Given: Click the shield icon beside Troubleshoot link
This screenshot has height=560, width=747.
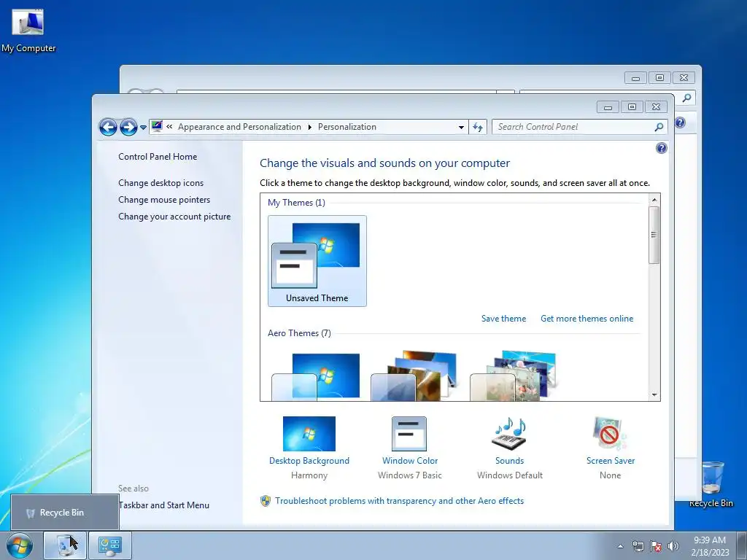Looking at the screenshot, I should click(266, 501).
